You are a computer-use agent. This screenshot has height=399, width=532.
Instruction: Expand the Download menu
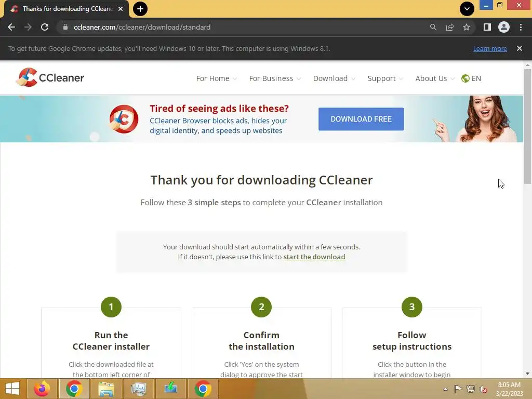(x=334, y=78)
